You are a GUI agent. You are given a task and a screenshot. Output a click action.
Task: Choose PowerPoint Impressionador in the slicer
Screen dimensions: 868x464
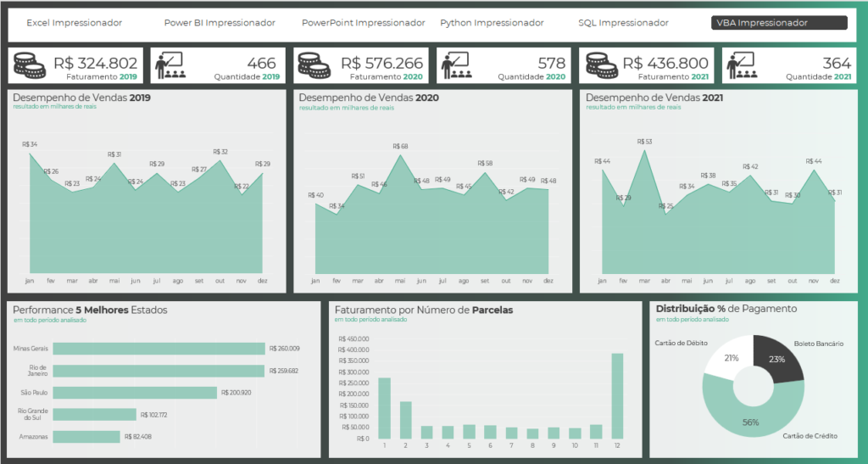[x=363, y=23]
